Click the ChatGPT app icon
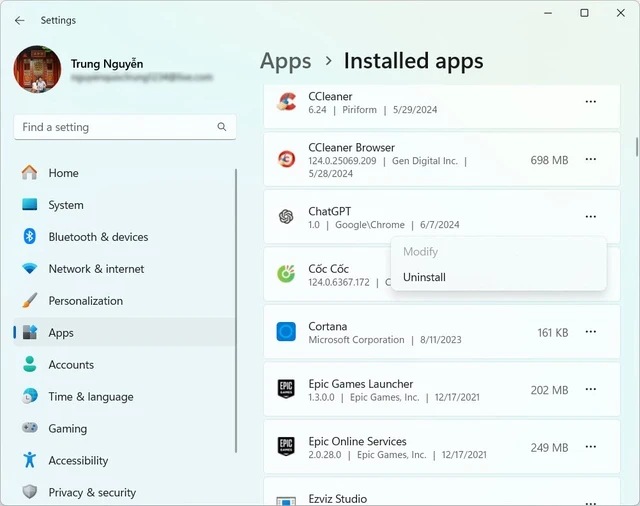The height and width of the screenshot is (506, 640). (286, 217)
